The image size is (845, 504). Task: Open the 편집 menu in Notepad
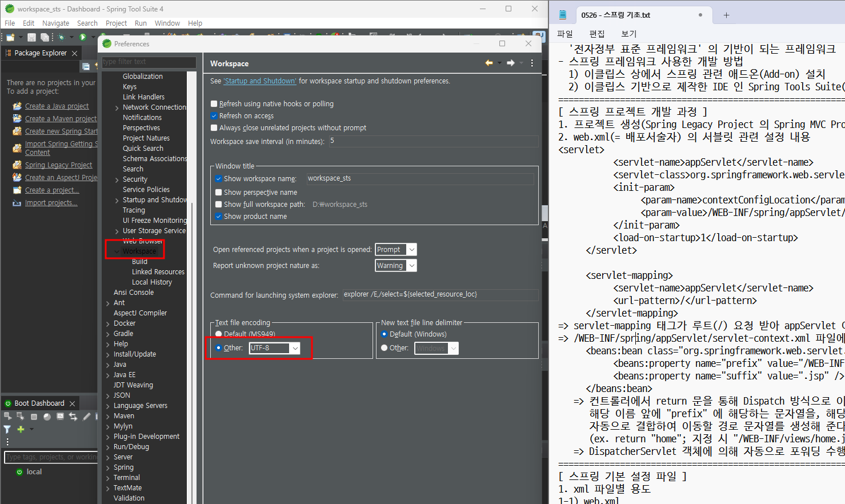[597, 34]
